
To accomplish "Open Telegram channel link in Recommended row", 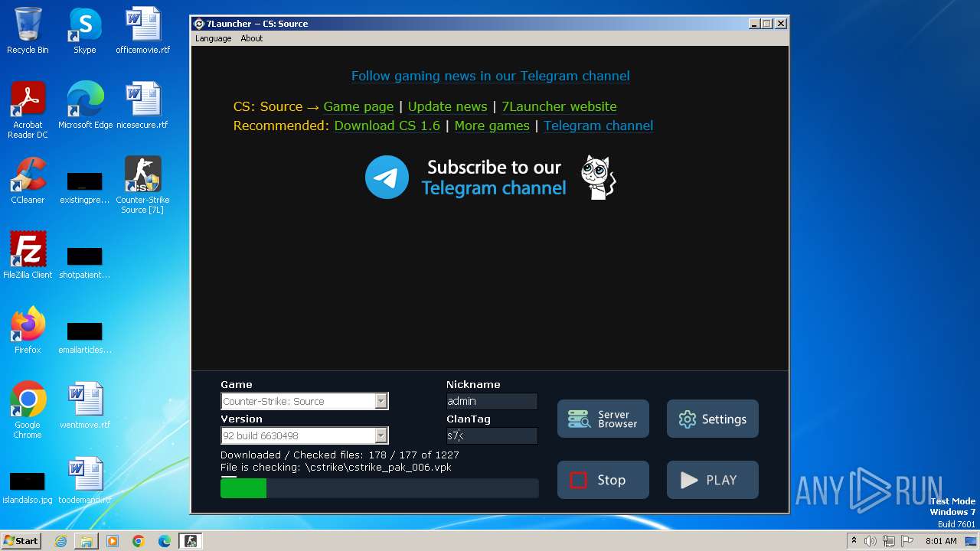I will tap(598, 126).
